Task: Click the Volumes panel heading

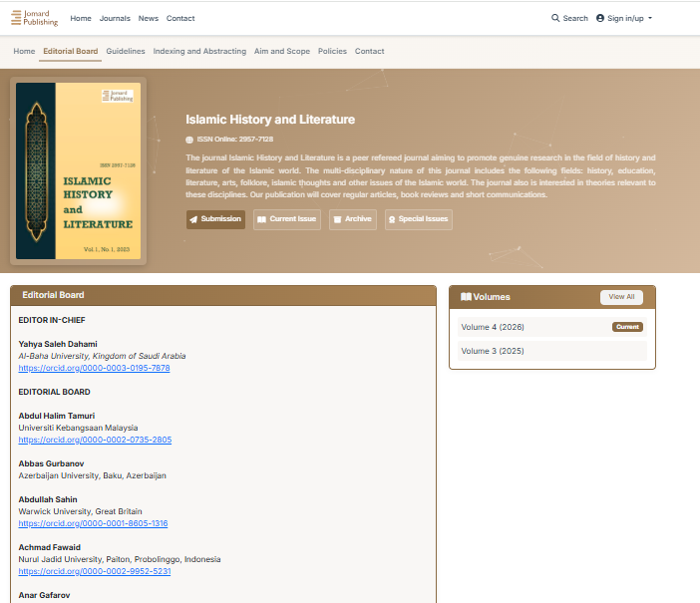Action: click(491, 297)
